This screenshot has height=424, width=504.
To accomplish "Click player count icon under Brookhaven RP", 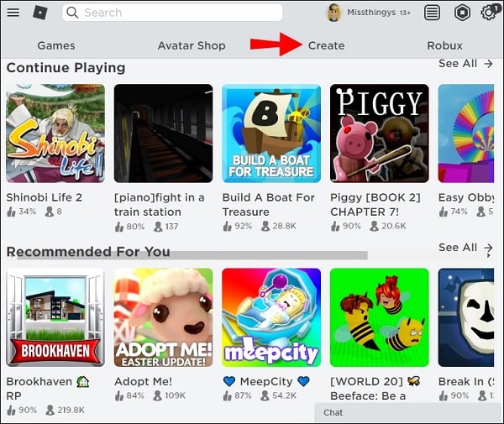I will point(50,410).
